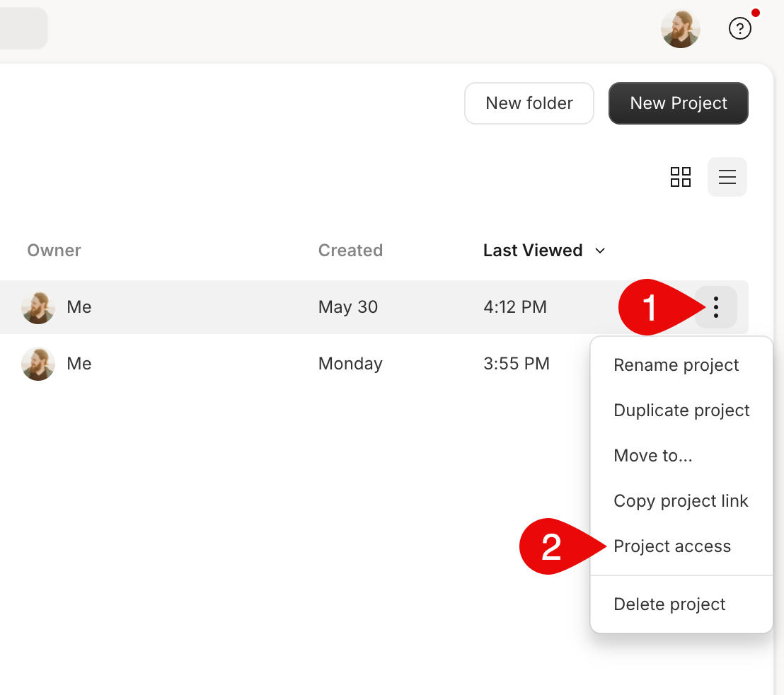Click the search field in top bar

(21, 28)
